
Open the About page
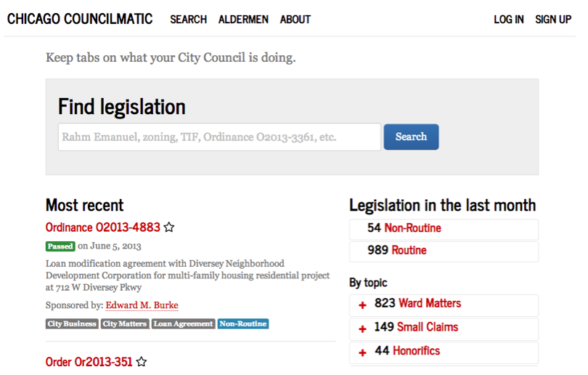[295, 20]
